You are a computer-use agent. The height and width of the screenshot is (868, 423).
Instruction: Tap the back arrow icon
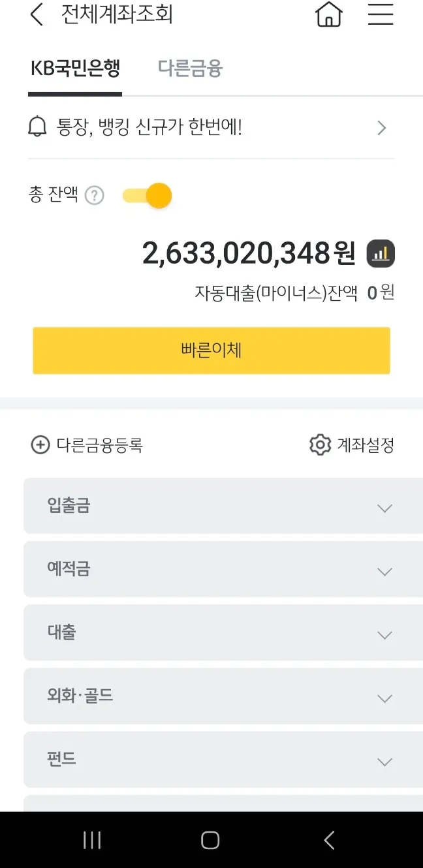click(37, 14)
